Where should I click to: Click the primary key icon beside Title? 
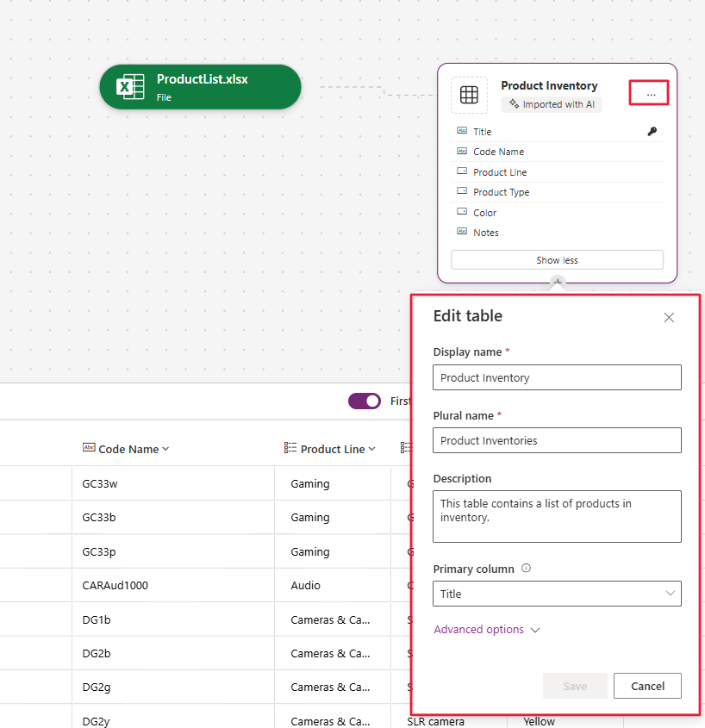tap(652, 132)
